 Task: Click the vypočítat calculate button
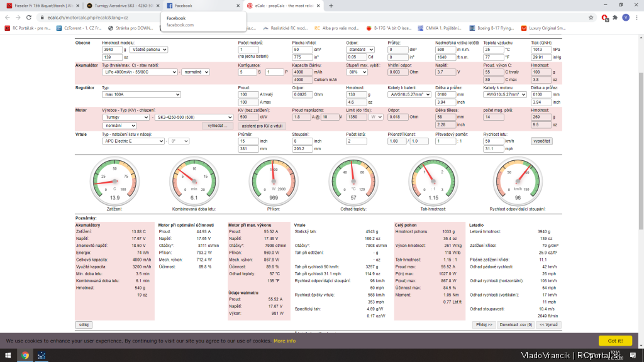click(x=541, y=141)
